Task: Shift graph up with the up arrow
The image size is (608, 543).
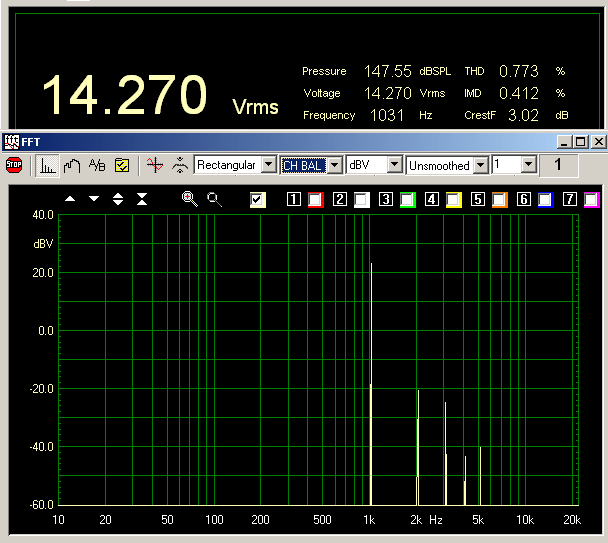Action: coord(70,199)
